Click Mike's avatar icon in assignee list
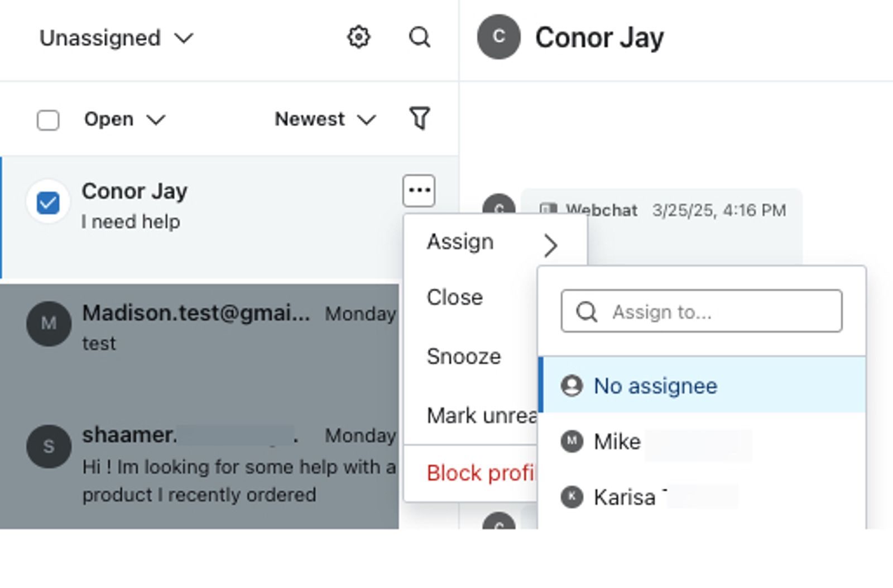This screenshot has width=893, height=588. click(x=572, y=442)
